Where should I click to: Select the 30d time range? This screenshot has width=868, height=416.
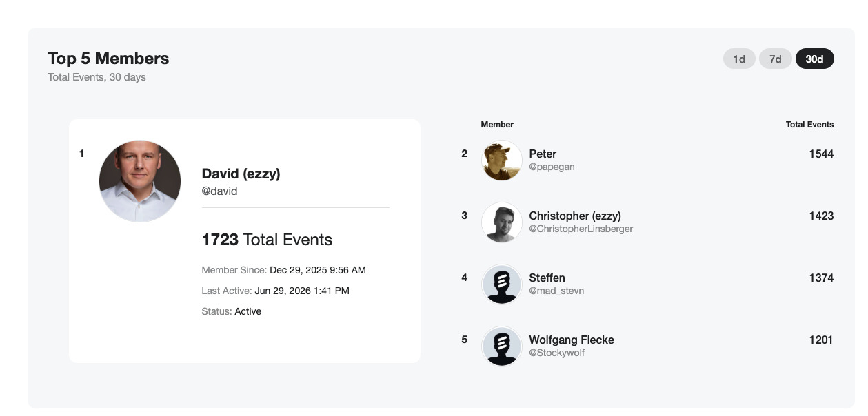point(814,59)
